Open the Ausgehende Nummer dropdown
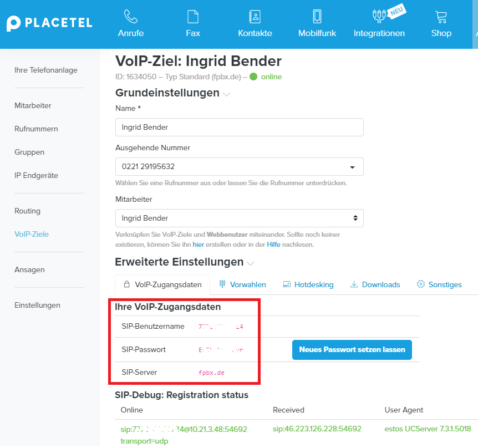The width and height of the screenshot is (478, 448). [239, 166]
